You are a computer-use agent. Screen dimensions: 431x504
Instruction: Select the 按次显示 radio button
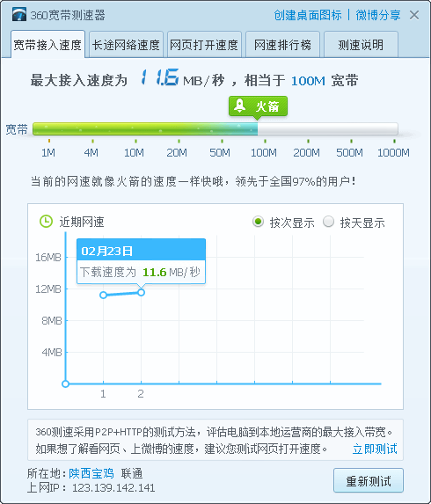point(258,222)
